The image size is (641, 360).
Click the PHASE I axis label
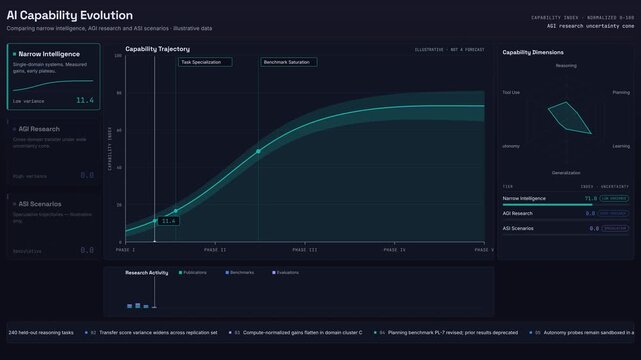[125, 250]
